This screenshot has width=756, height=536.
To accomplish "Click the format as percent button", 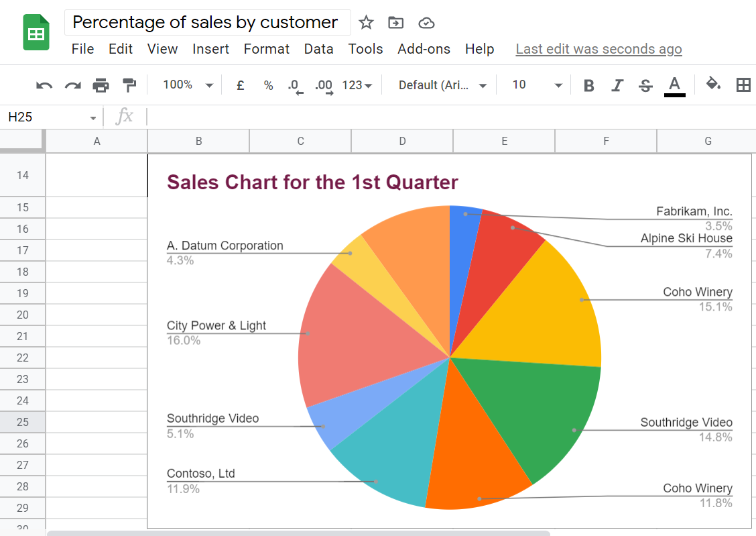I will 268,85.
